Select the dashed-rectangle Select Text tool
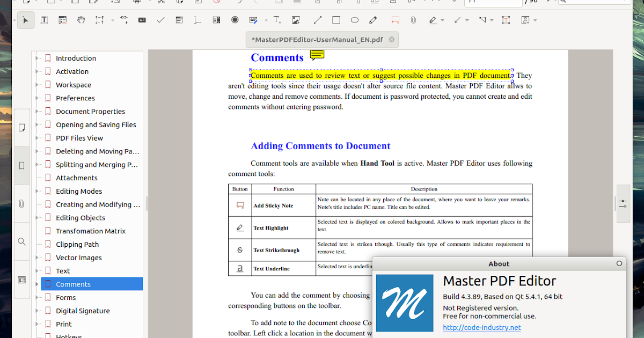 point(100,20)
